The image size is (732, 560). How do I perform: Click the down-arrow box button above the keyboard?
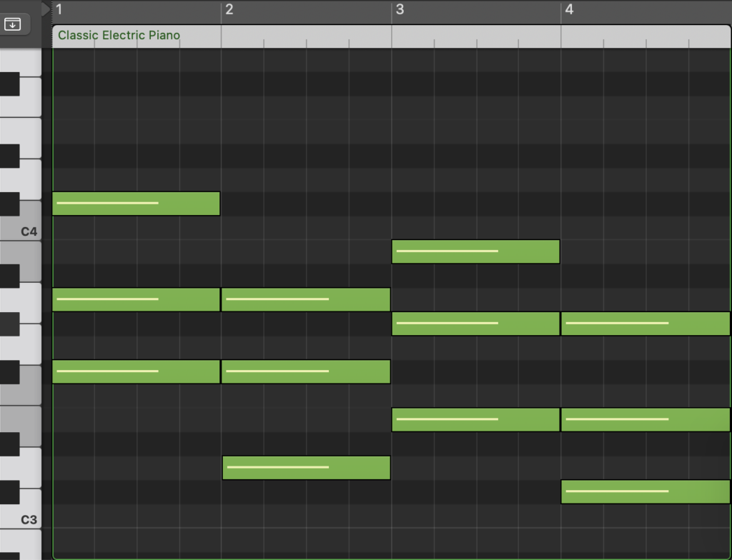[12, 24]
